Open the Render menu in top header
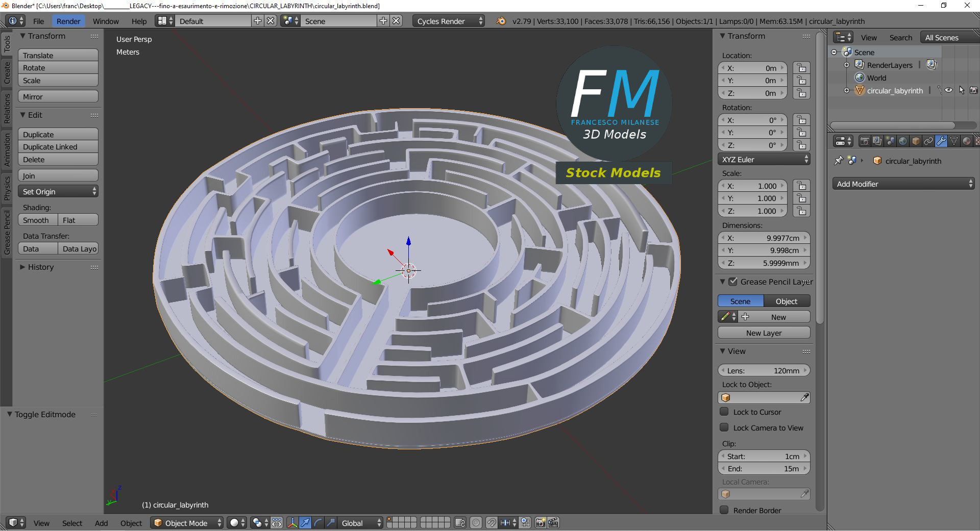Image resolution: width=980 pixels, height=531 pixels. tap(68, 21)
